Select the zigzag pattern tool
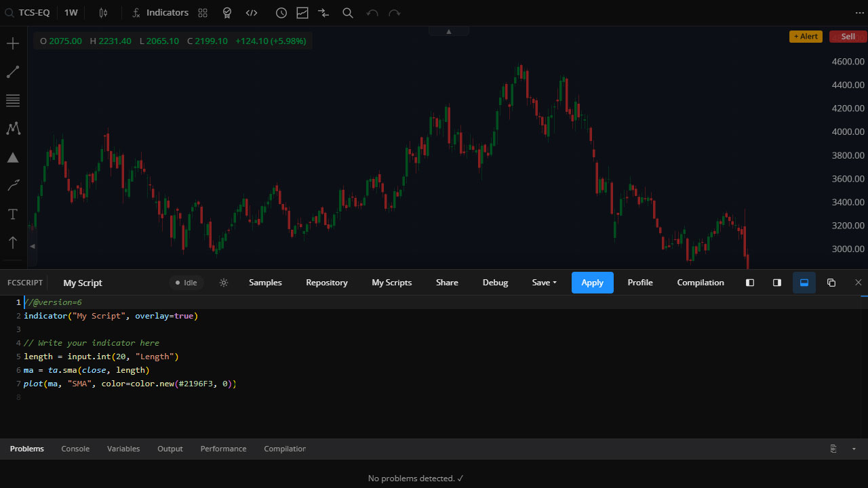868x488 pixels. tap(13, 129)
